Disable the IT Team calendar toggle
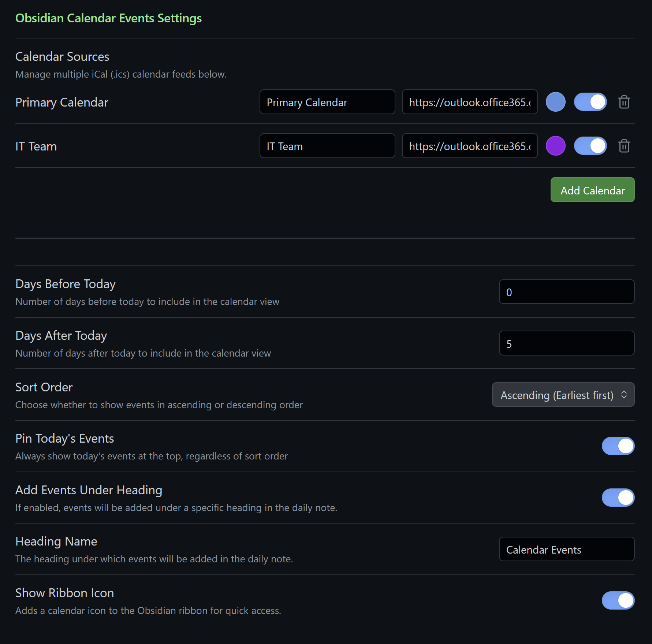652x644 pixels. click(x=590, y=146)
